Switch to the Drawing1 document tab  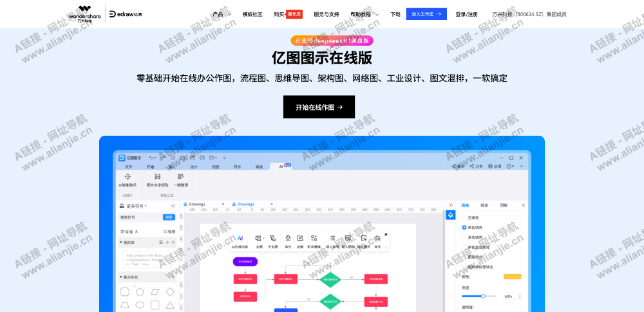pos(196,204)
